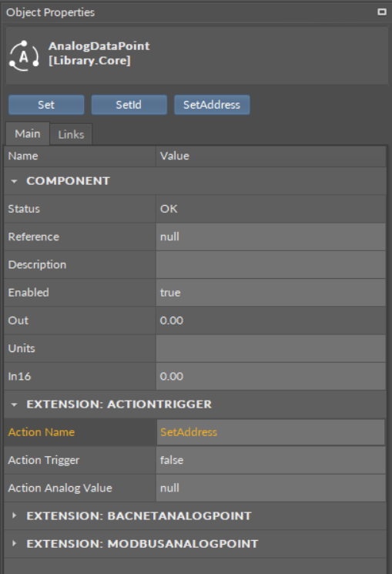Edit the Reference value field showing null
The image size is (392, 574).
click(271, 237)
